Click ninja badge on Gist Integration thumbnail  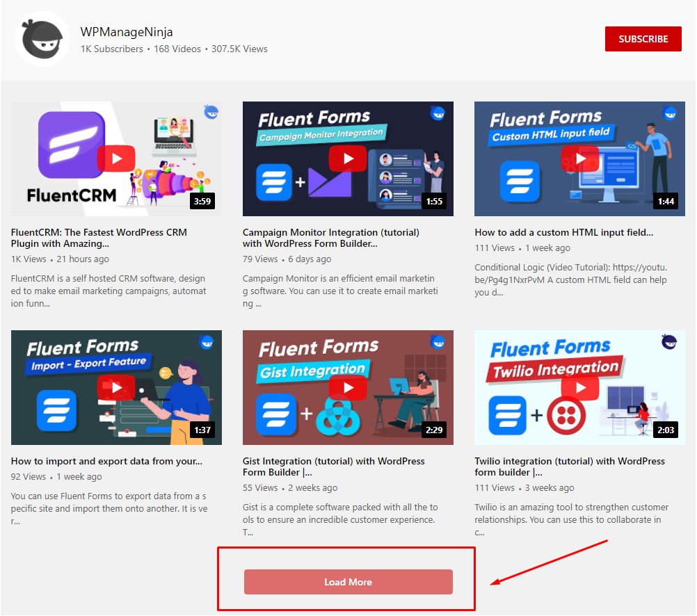tap(438, 342)
